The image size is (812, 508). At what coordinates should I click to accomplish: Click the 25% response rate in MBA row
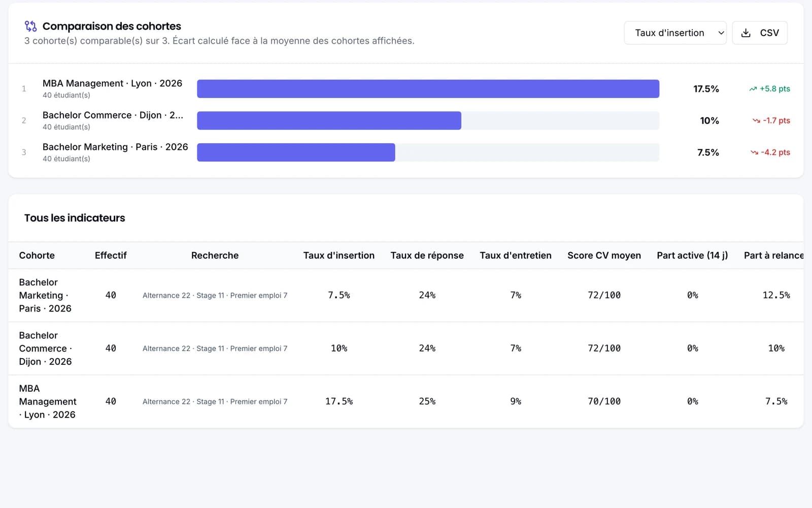click(427, 401)
